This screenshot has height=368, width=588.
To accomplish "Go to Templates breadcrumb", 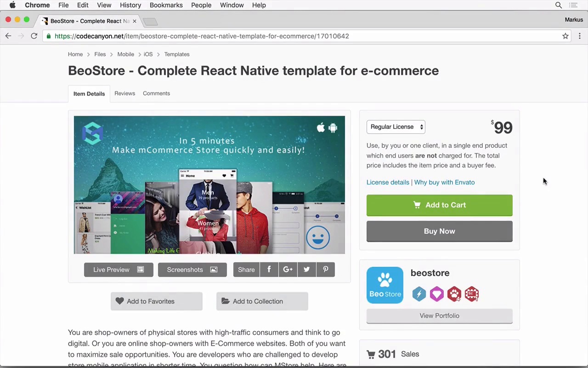I will tap(177, 54).
